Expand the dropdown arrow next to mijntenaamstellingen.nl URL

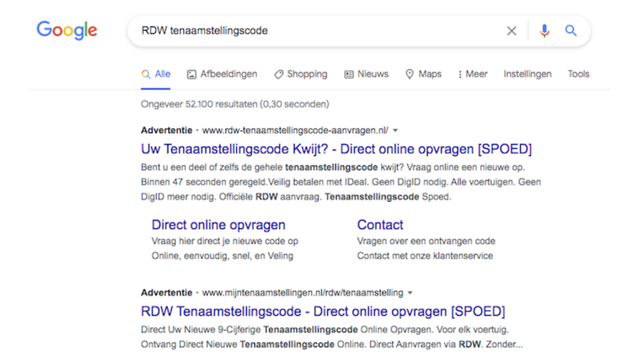coord(410,293)
